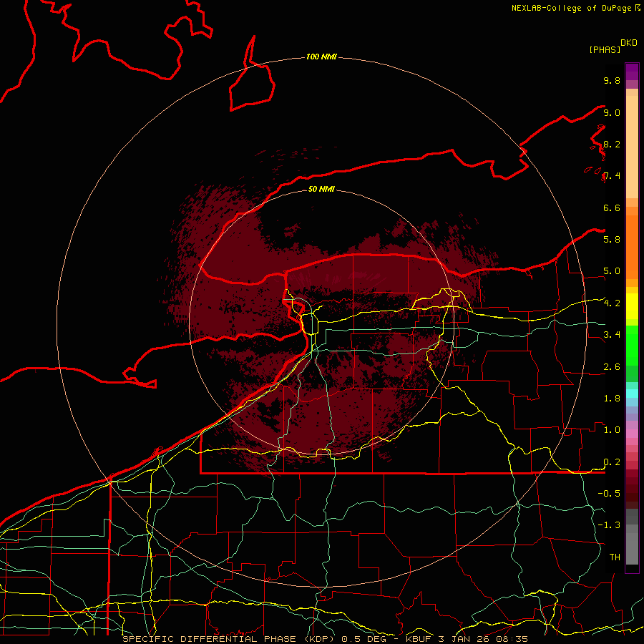
Task: Click the 4.2 value on the legend
Action: click(x=612, y=303)
